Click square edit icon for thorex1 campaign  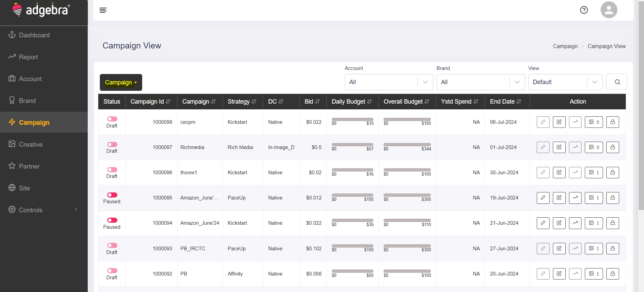click(559, 173)
